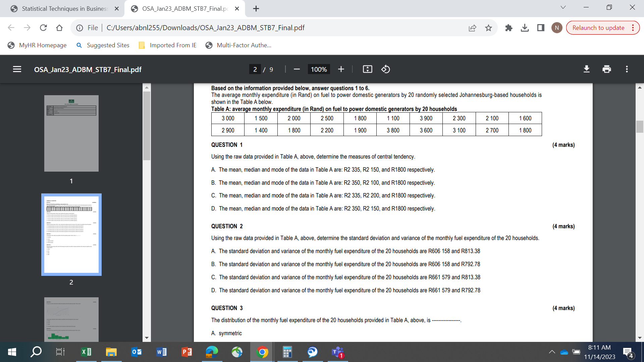Image resolution: width=644 pixels, height=362 pixels.
Task: Click the fit to page icon
Action: (x=367, y=69)
